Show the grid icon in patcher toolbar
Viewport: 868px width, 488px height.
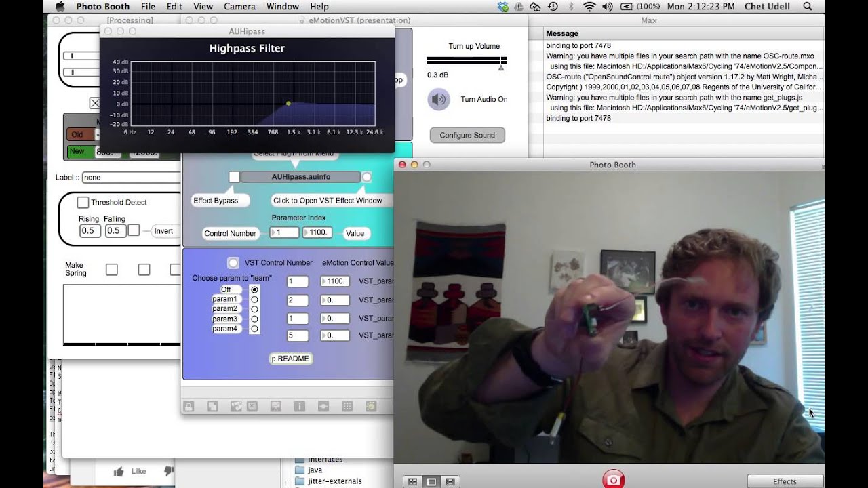coord(347,406)
